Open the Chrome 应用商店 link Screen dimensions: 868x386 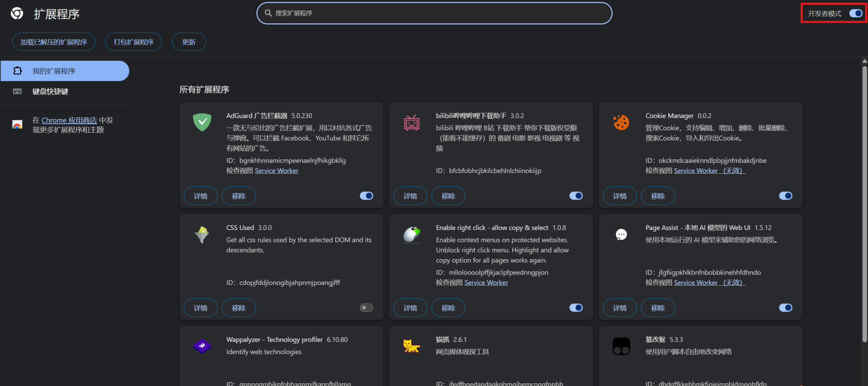click(69, 120)
